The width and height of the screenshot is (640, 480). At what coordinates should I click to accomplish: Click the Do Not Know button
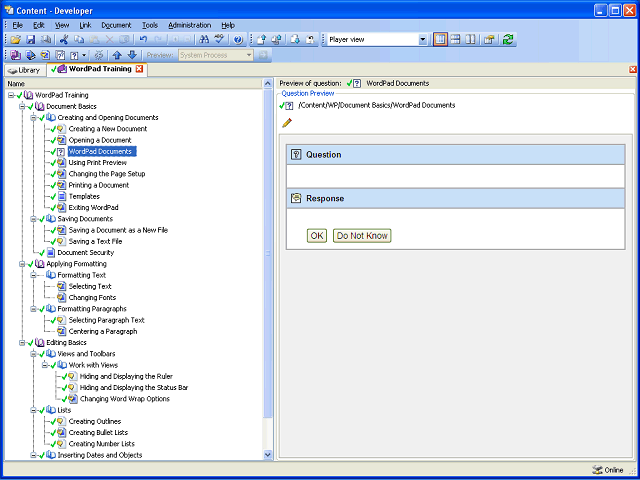362,236
